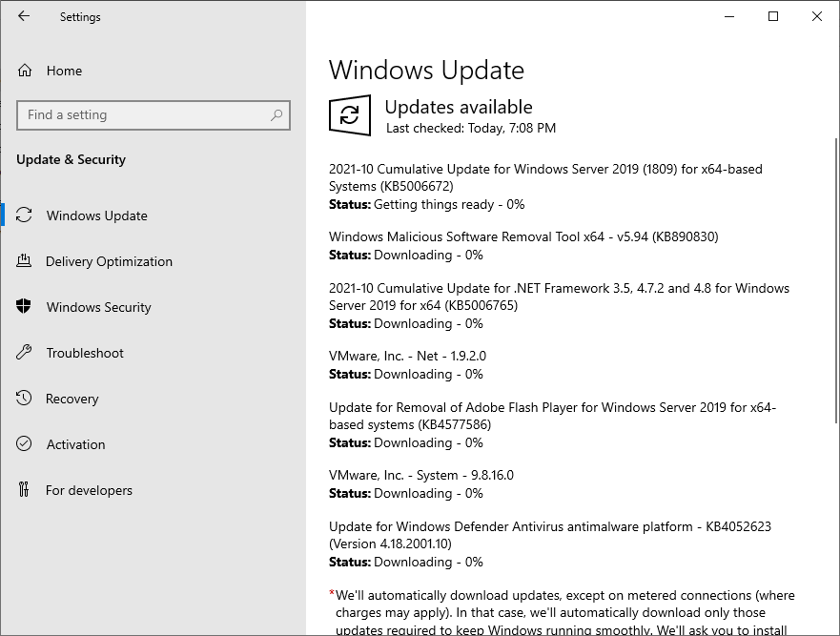Select VMware, Inc. - Net - 1.9.2.0 entry

point(407,356)
